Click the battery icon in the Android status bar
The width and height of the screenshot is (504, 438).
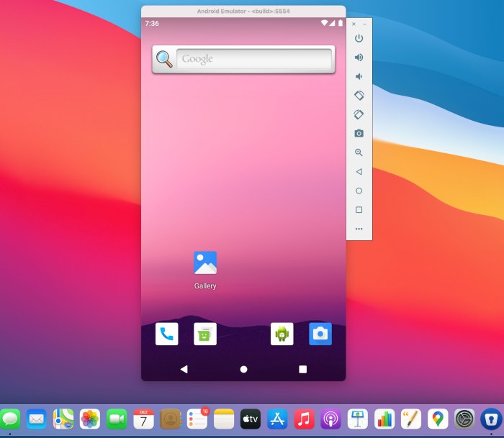coord(341,23)
